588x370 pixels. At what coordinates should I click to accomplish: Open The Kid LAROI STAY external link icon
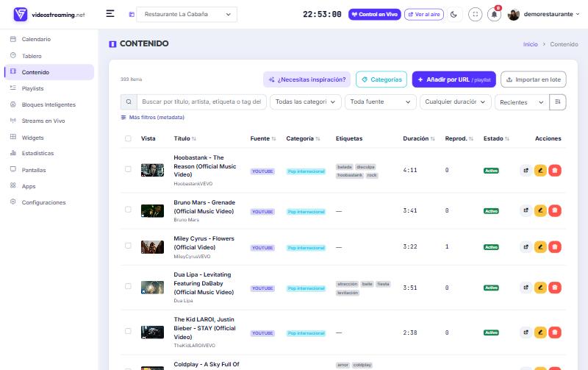526,332
